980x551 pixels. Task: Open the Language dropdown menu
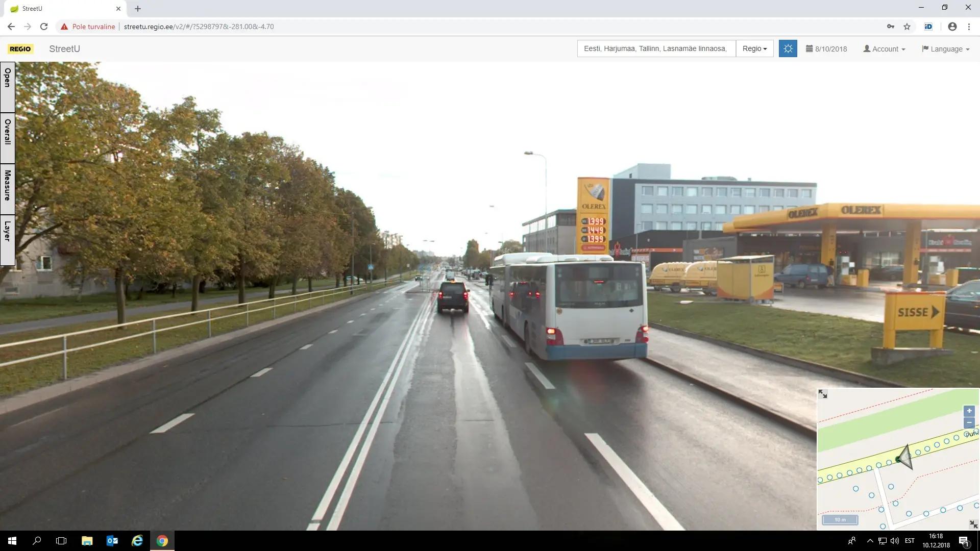pos(946,49)
